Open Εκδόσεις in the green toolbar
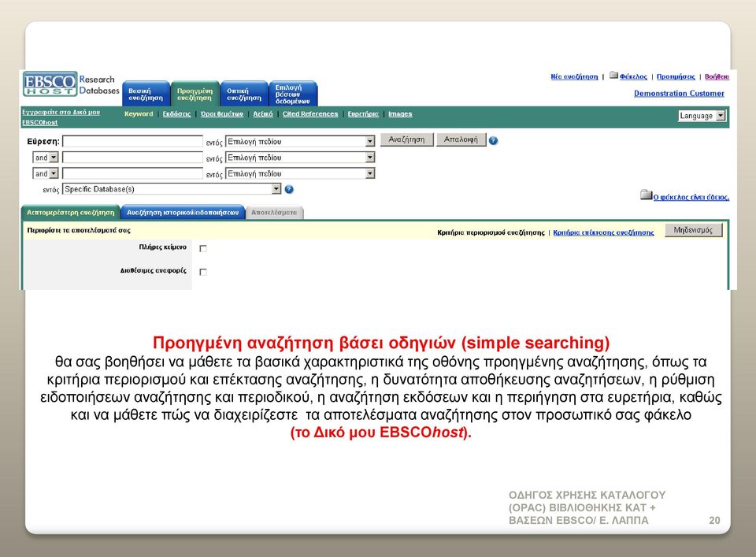Image resolution: width=756 pixels, height=557 pixels. 176,113
